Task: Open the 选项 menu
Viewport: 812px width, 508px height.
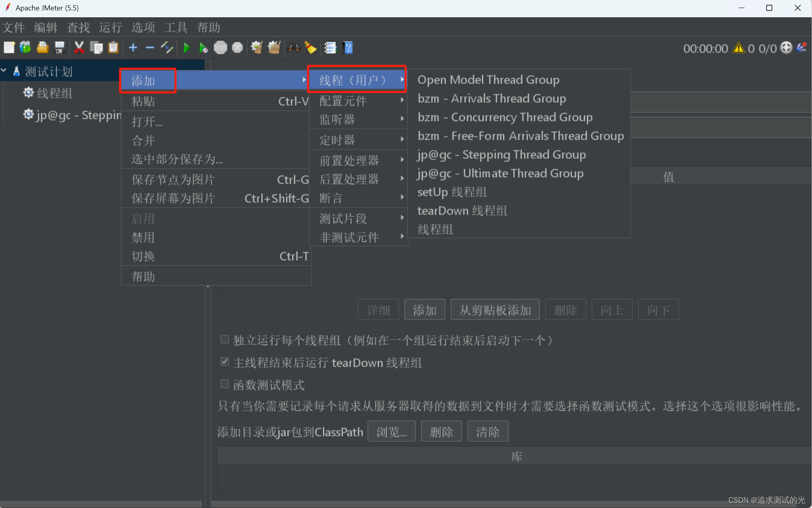Action: (x=143, y=27)
